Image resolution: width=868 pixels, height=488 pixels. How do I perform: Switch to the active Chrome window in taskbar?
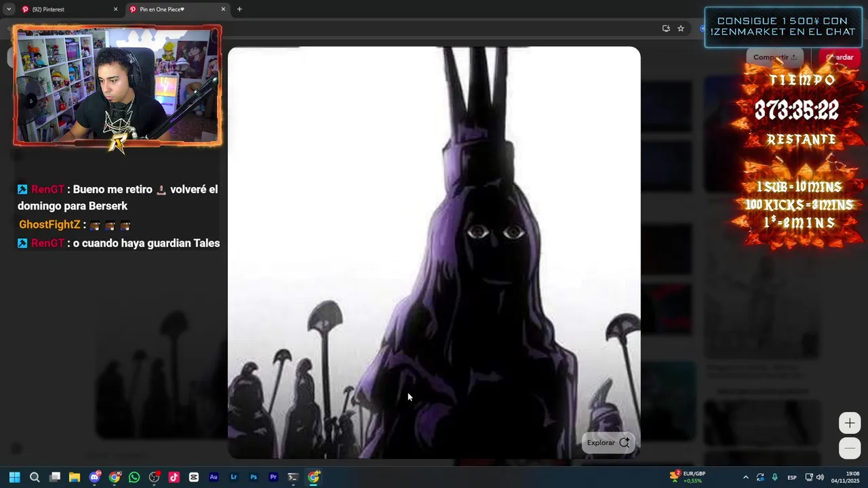point(313,477)
